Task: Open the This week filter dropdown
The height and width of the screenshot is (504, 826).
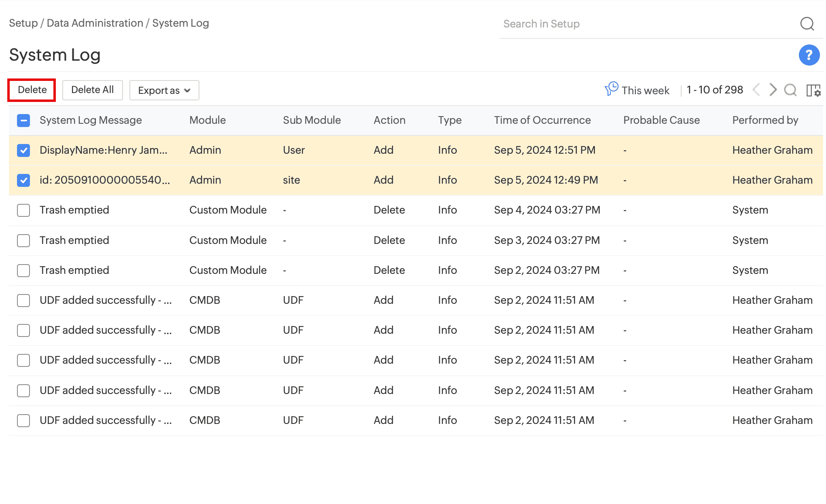Action: pyautogui.click(x=645, y=90)
